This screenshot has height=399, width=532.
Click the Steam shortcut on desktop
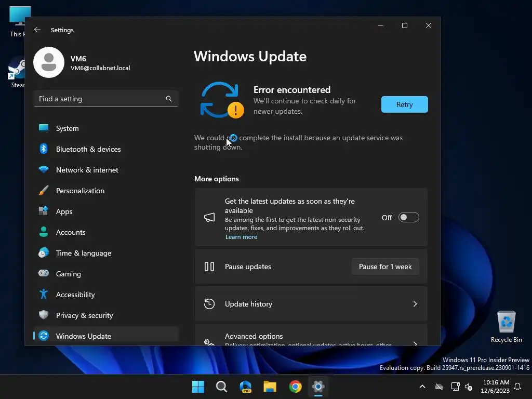(x=17, y=73)
